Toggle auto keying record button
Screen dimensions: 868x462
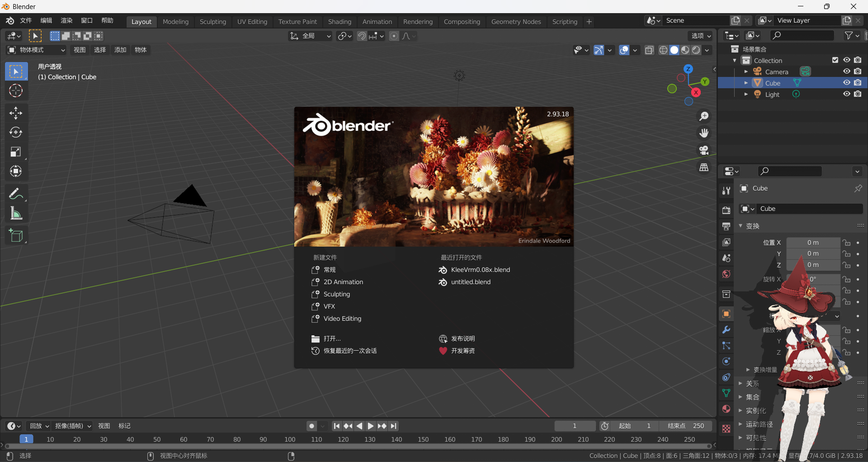[311, 426]
